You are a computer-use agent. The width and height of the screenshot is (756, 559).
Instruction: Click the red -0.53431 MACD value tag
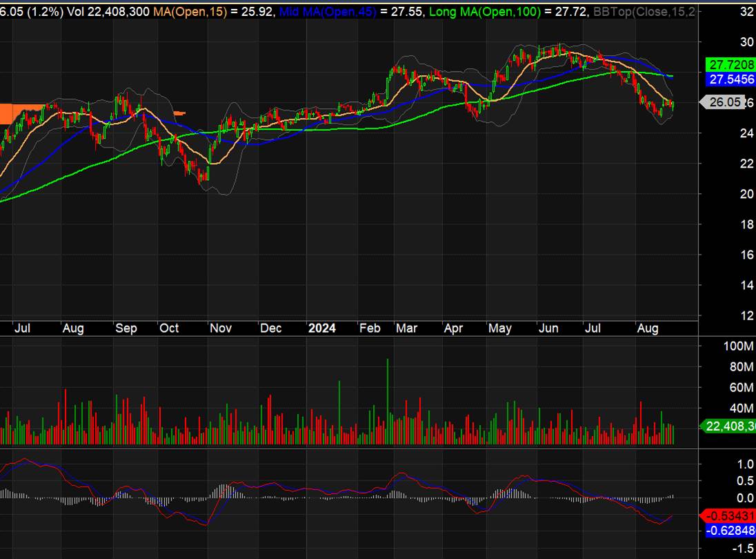[x=730, y=515]
